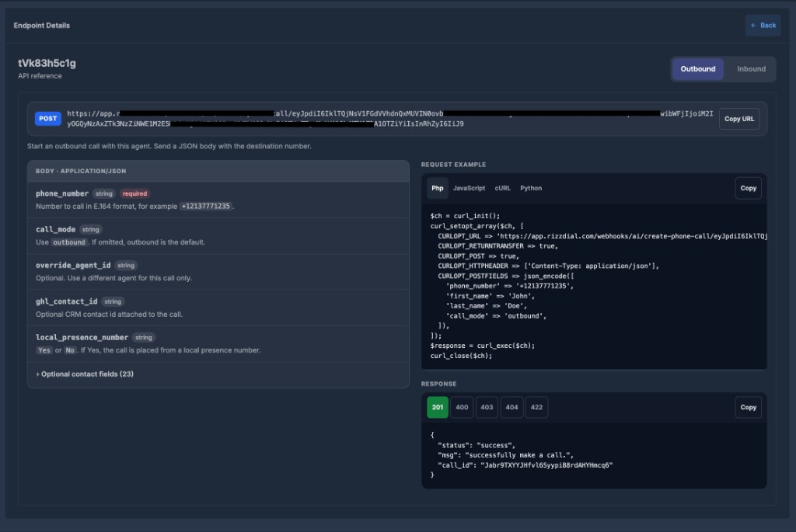Viewport: 796px width, 532px height.
Task: Click the Yes value chip
Action: [x=44, y=350]
